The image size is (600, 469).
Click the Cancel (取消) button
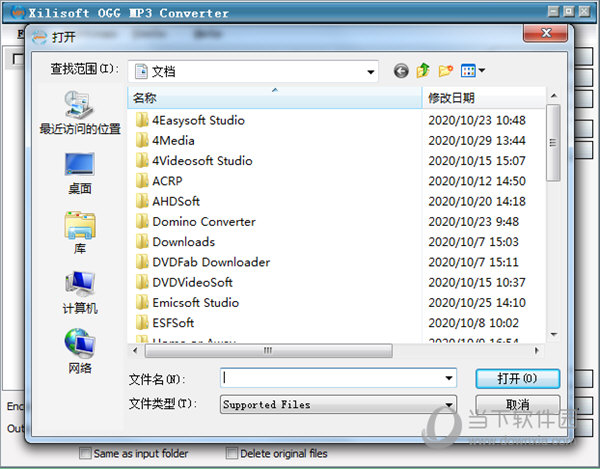tap(517, 404)
